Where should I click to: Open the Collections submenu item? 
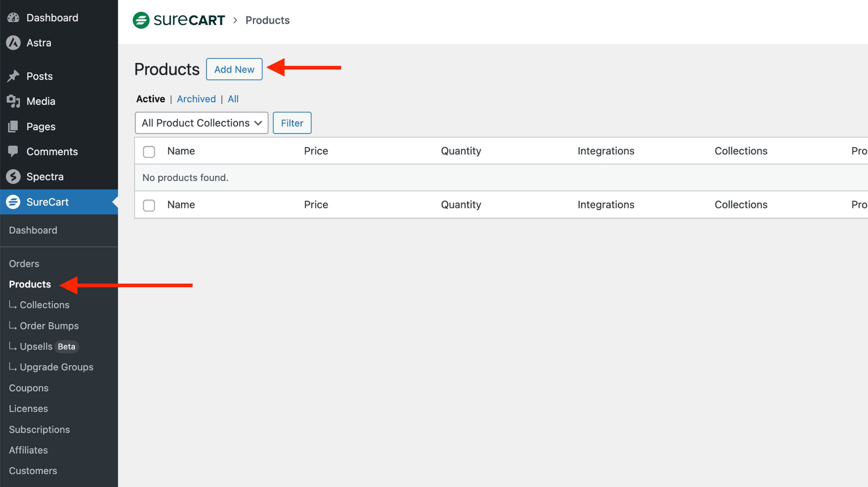tap(44, 305)
